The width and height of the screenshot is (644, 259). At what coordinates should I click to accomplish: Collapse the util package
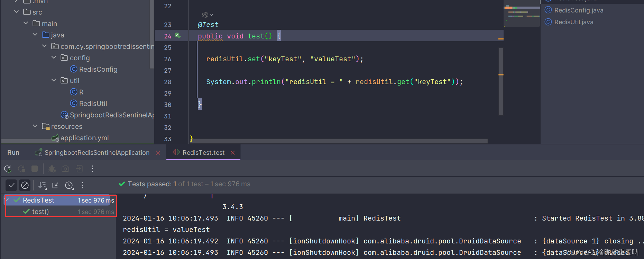[54, 81]
